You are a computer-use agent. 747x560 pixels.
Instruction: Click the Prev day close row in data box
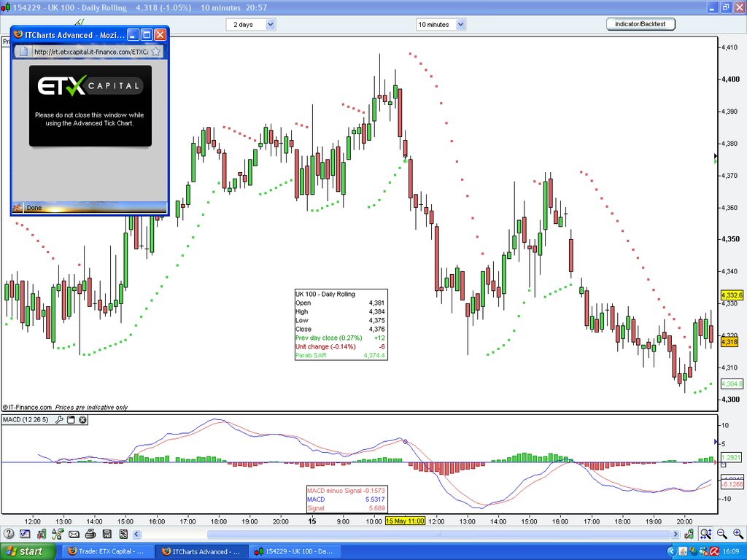[x=341, y=338]
